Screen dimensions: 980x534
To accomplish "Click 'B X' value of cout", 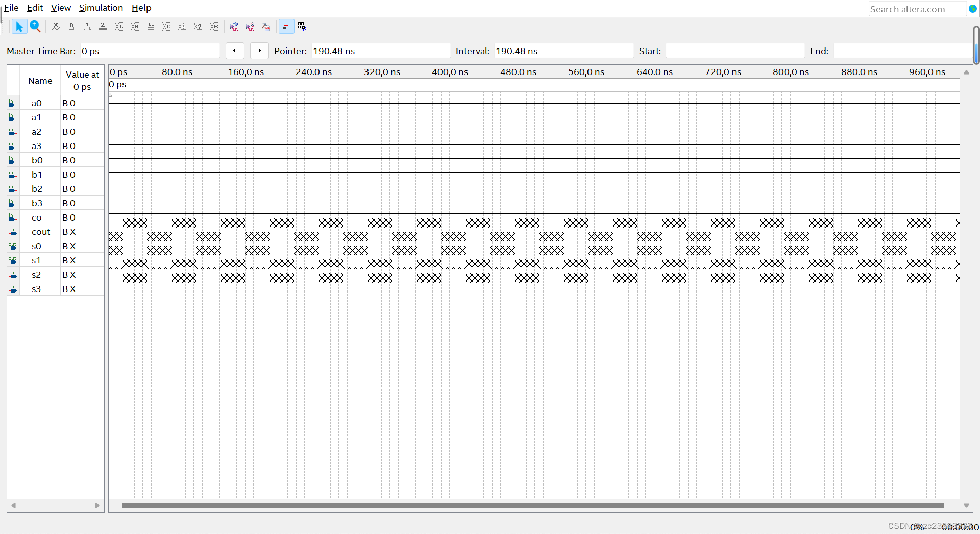I will pyautogui.click(x=69, y=232).
